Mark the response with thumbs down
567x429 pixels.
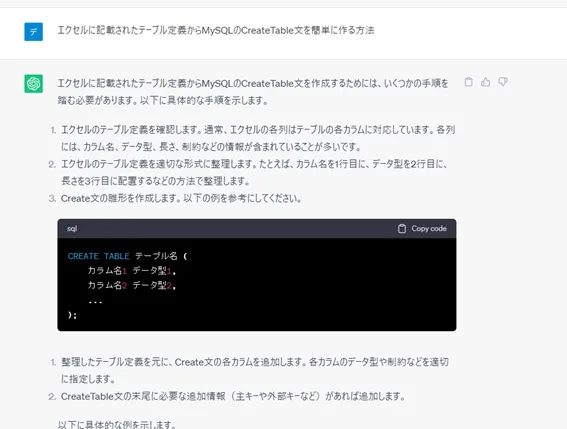click(503, 82)
